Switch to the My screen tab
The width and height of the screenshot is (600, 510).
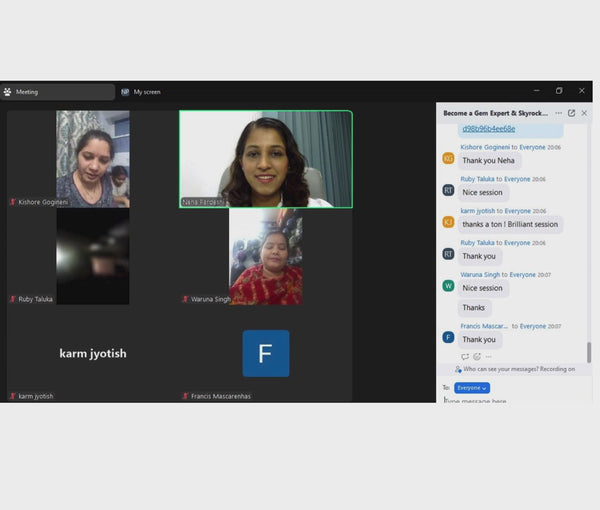click(141, 92)
